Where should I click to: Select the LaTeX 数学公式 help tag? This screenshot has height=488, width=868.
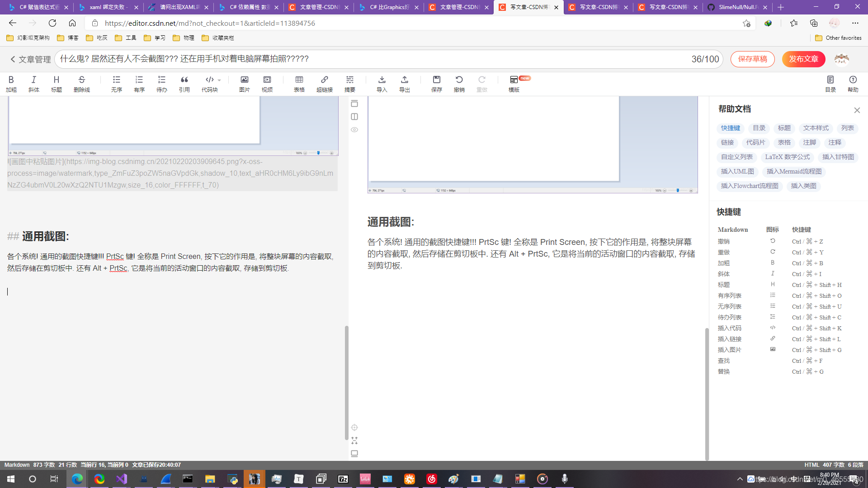[x=788, y=157]
